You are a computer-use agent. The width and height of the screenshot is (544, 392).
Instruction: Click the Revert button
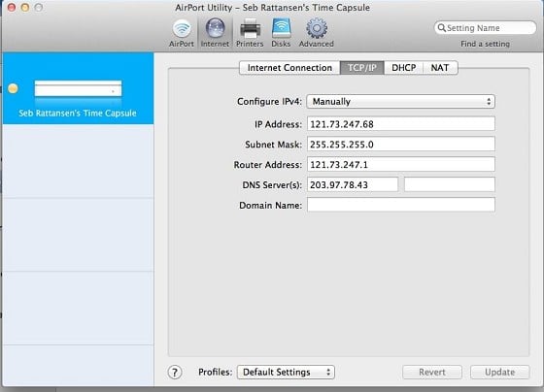[x=432, y=373]
